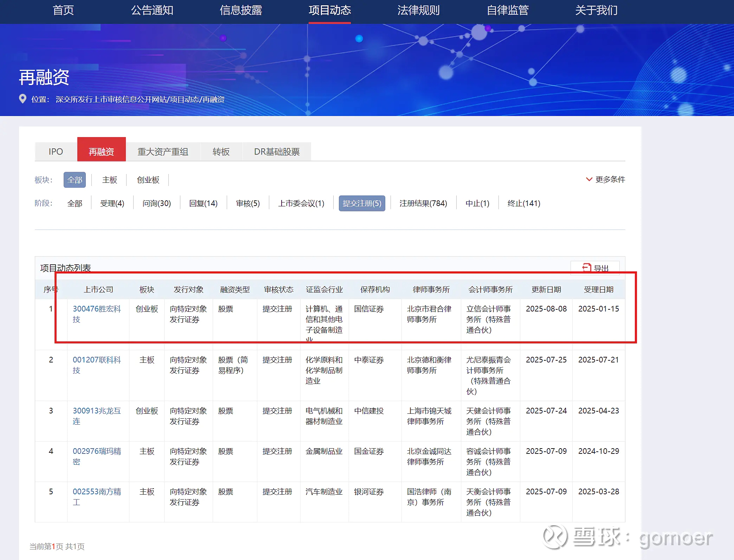The height and width of the screenshot is (560, 734).
Task: Click the 上市公司 column header
Action: pyautogui.click(x=98, y=289)
